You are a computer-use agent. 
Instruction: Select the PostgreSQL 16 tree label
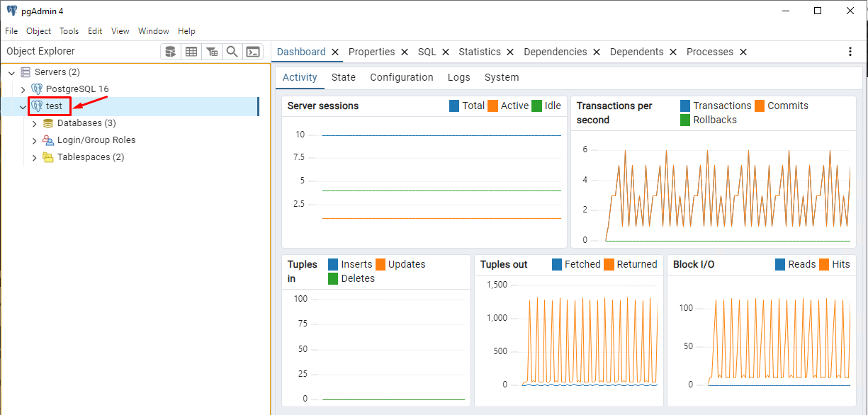pos(77,89)
